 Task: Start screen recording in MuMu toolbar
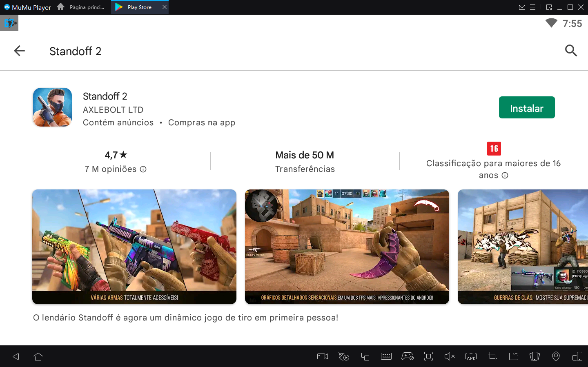(322, 356)
